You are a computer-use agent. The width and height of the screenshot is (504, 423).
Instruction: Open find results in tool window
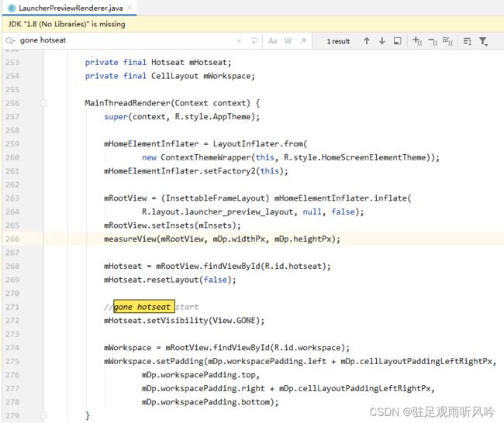click(398, 41)
